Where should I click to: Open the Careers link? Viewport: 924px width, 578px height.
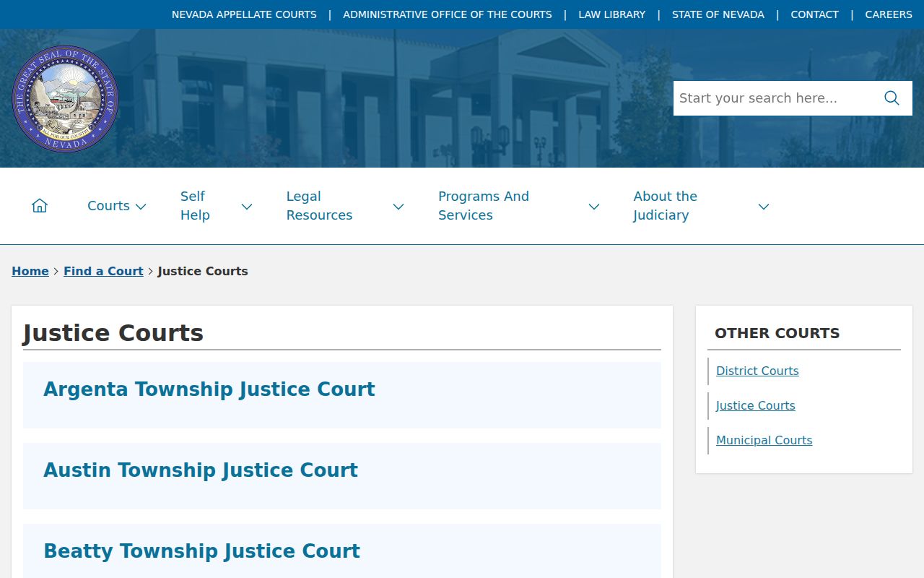pos(889,14)
